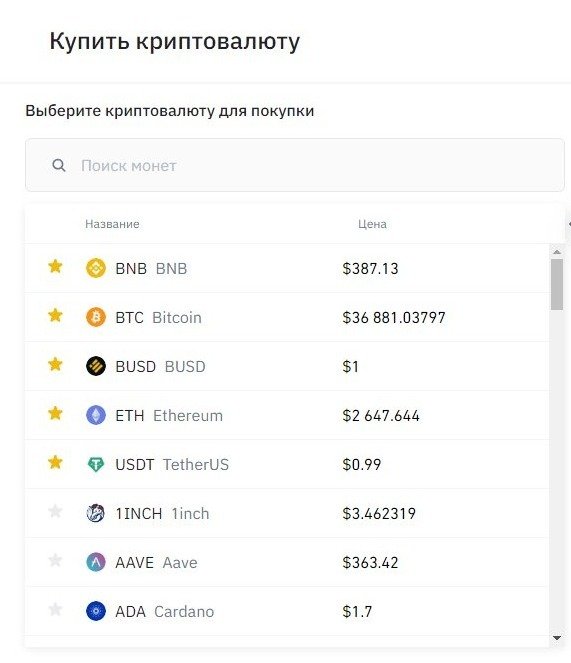Screen dimensions: 571x663
Task: Click the scrollbar up arrow
Action: coord(557,252)
